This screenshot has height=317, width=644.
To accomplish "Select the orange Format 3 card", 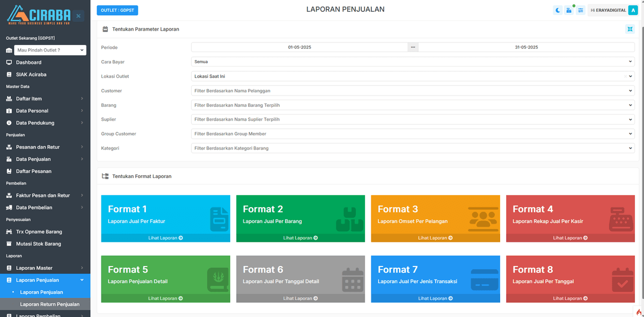I will tap(435, 218).
